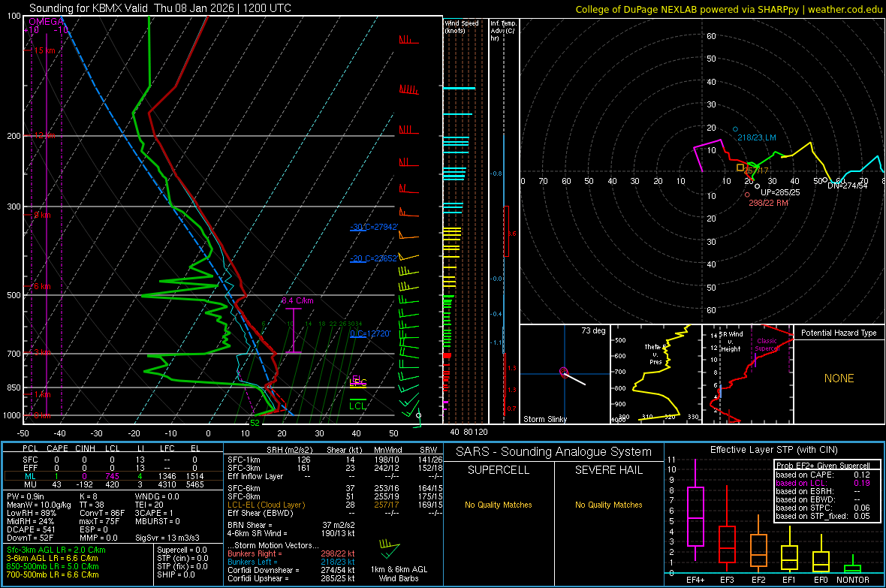
Task: Click the 'SR Wind v. Height' label
Action: pyautogui.click(x=731, y=342)
